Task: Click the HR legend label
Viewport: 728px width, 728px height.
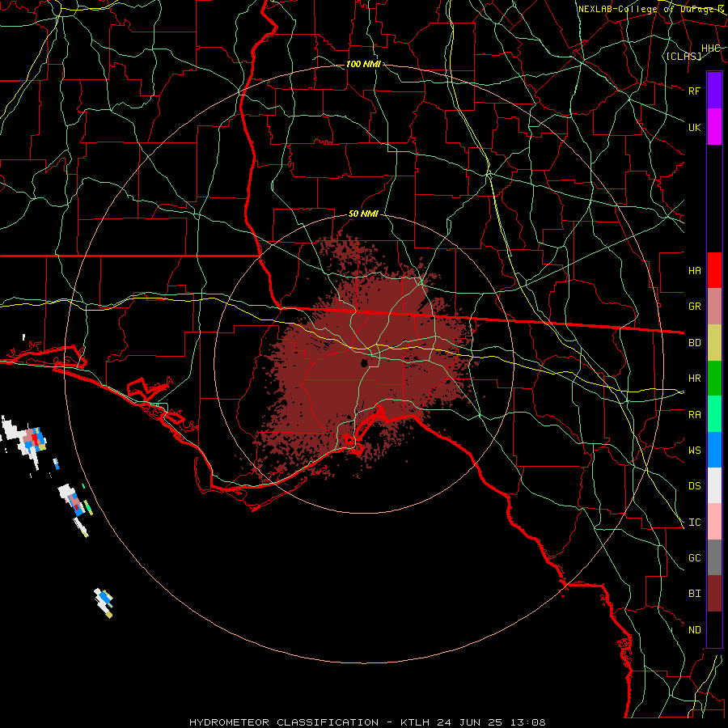Action: (695, 379)
